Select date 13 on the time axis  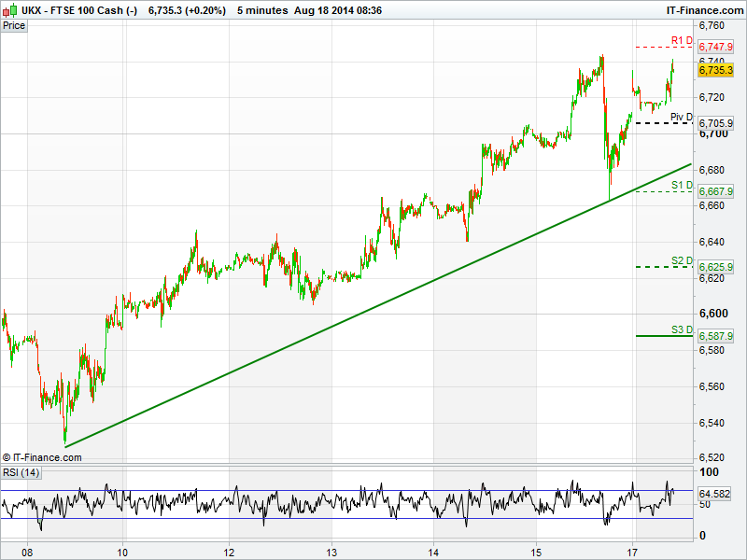[331, 551]
